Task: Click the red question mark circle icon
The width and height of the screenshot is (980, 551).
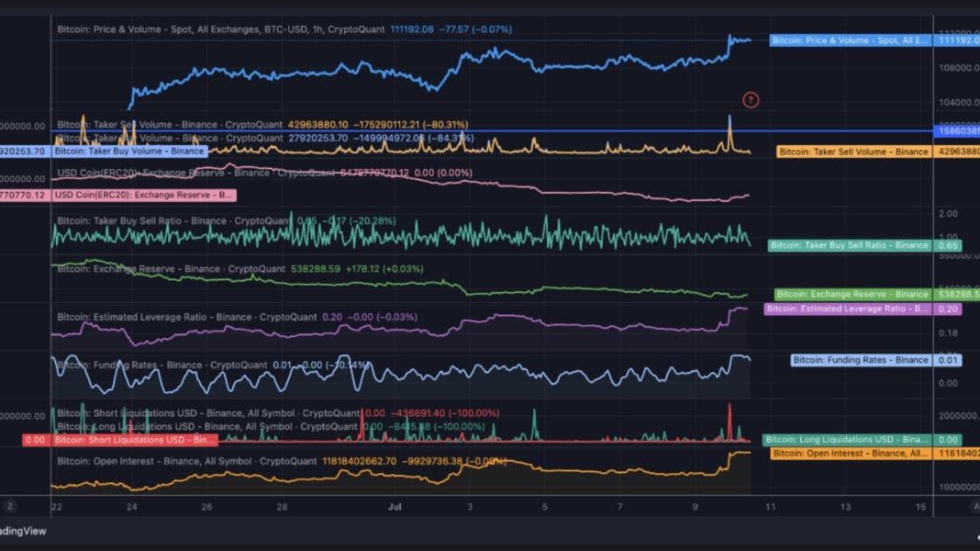Action: tap(751, 100)
